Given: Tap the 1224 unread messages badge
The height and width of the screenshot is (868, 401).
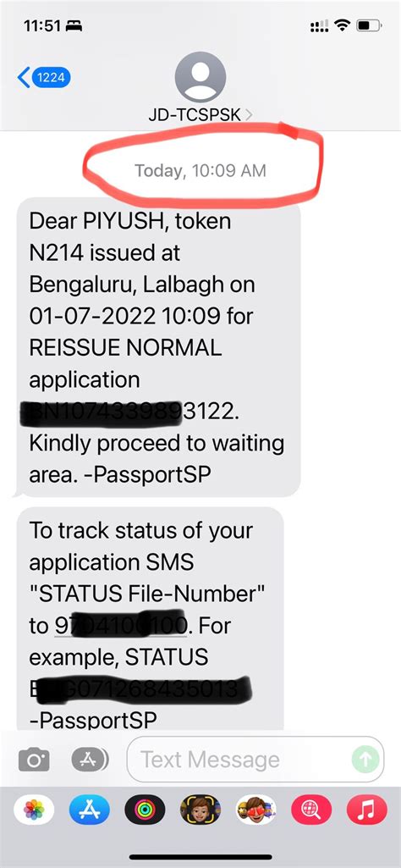Looking at the screenshot, I should coord(51,78).
